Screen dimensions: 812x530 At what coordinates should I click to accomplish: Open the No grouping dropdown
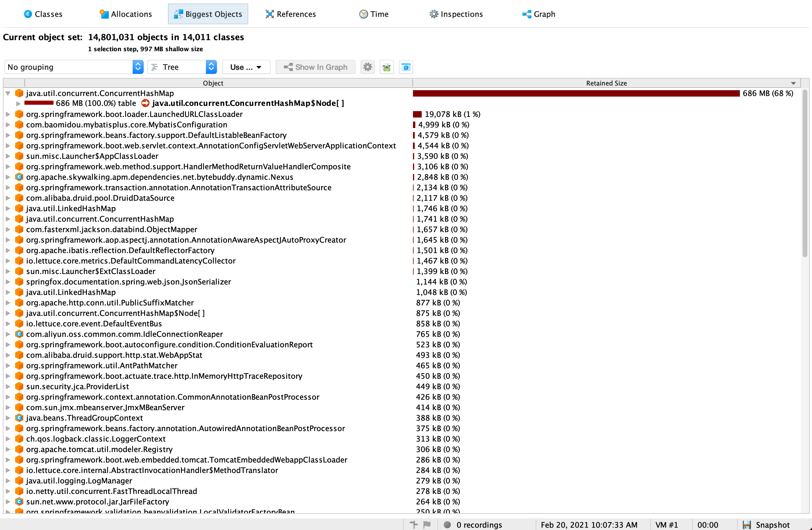[x=74, y=67]
